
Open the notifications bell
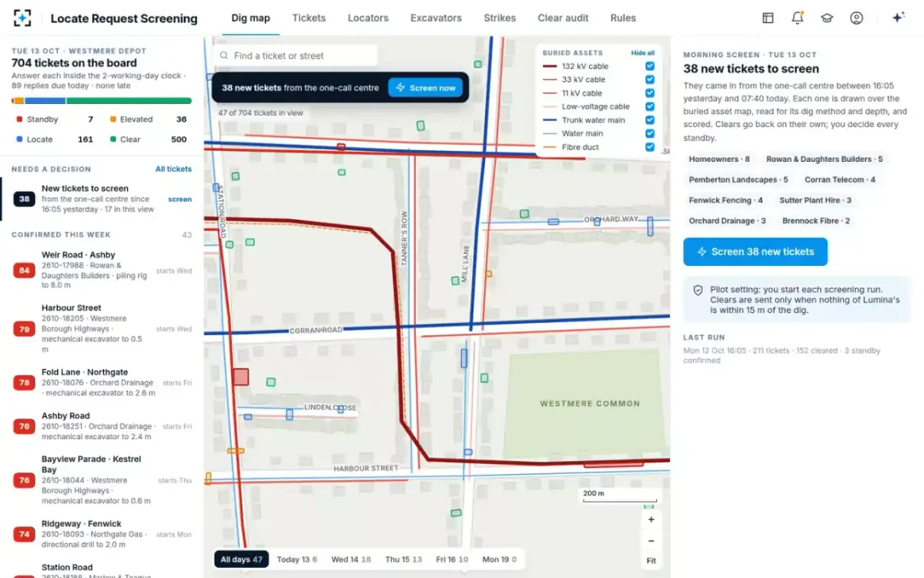[x=797, y=18]
